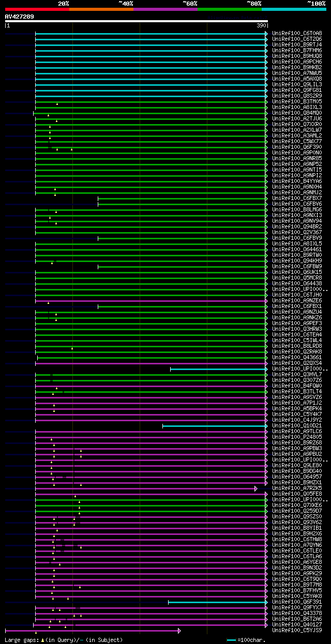Open hit UniRef100_B4YYA6
This screenshot has width=331, height=644.
coord(297,181)
